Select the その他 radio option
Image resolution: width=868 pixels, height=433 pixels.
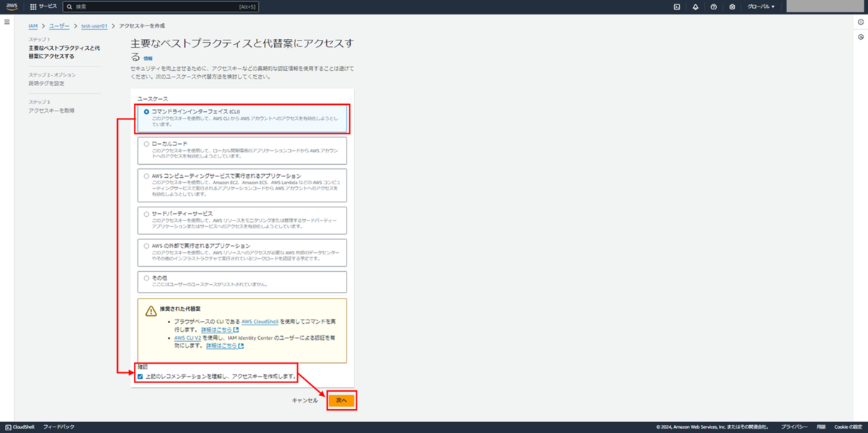pos(146,278)
